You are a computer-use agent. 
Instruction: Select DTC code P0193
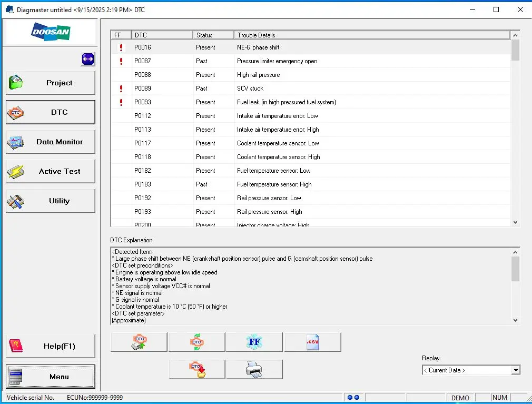[x=143, y=212]
